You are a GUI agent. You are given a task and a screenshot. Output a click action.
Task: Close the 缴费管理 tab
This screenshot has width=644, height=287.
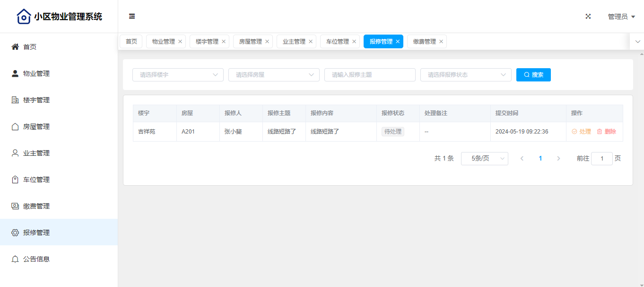(441, 42)
